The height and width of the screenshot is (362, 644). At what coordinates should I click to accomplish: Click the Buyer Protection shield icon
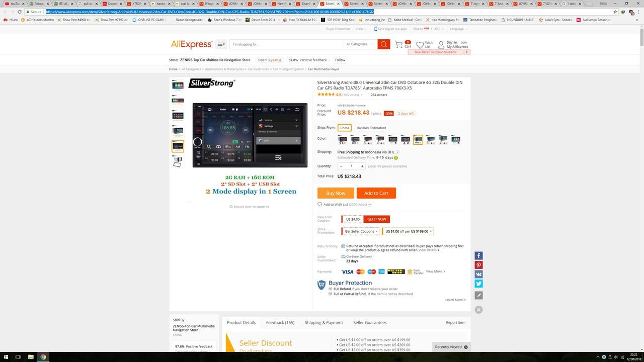click(321, 285)
